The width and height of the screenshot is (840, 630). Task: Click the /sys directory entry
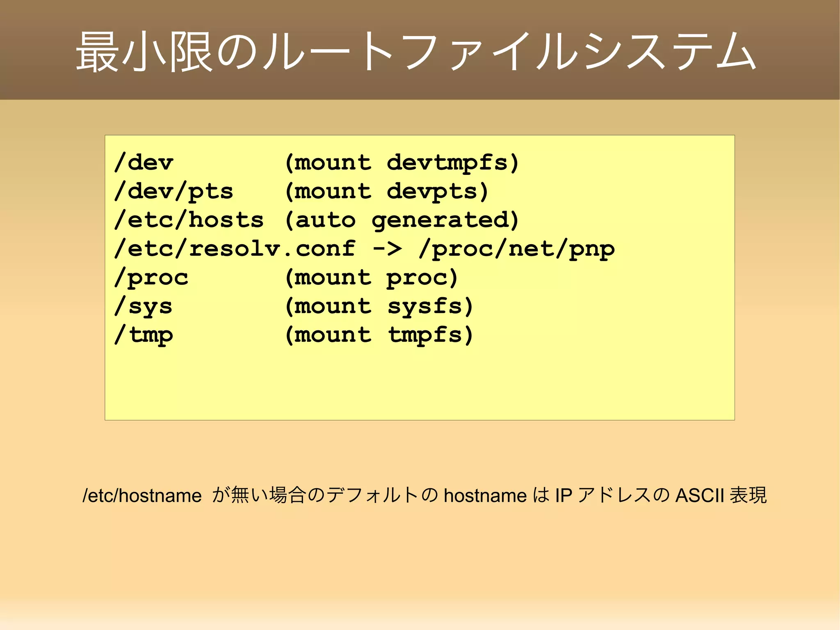[x=144, y=306]
